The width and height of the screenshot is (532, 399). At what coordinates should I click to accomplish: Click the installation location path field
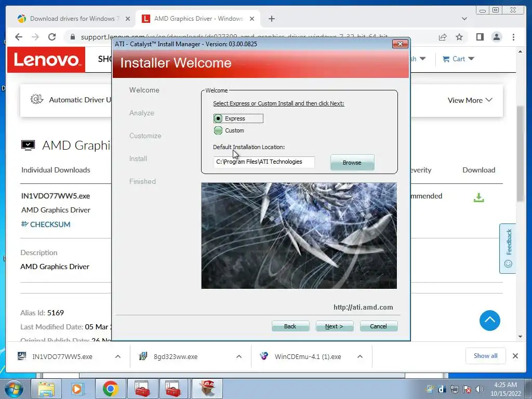coord(264,162)
